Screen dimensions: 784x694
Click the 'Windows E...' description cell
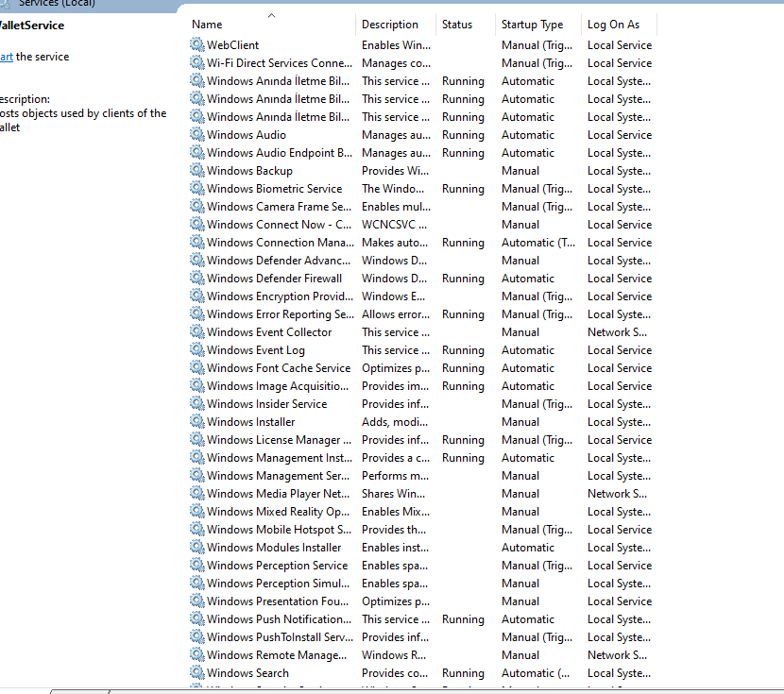(x=394, y=296)
